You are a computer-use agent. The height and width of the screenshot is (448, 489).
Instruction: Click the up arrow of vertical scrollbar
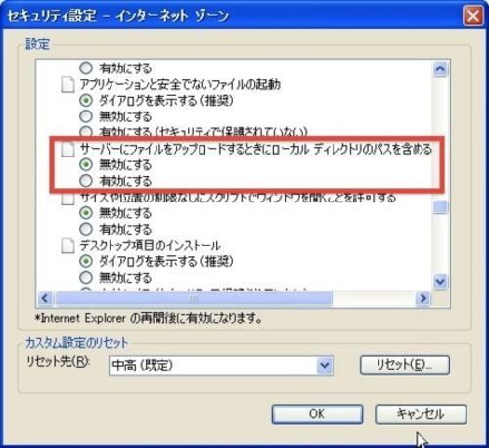click(x=440, y=68)
